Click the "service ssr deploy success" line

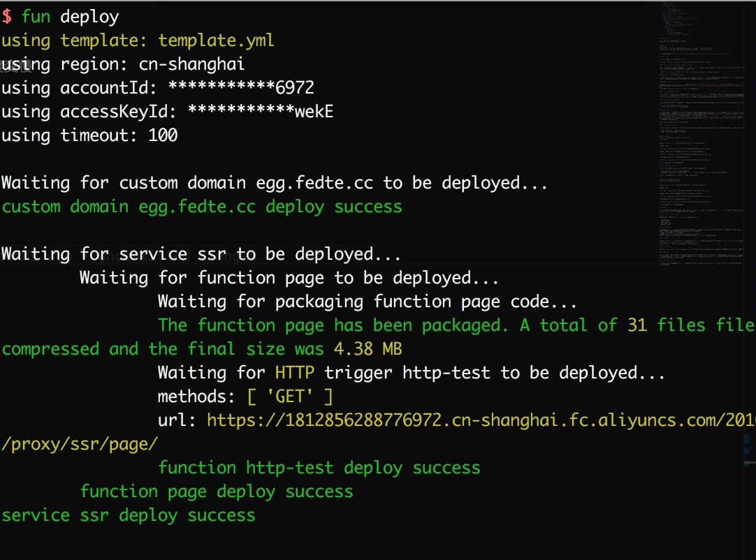click(x=129, y=515)
